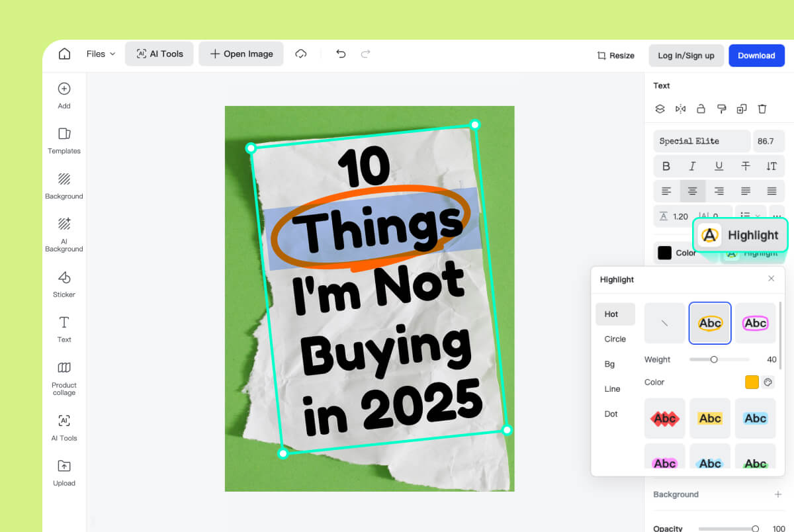Image resolution: width=794 pixels, height=532 pixels.
Task: Select the Circle highlight category
Action: coord(615,339)
